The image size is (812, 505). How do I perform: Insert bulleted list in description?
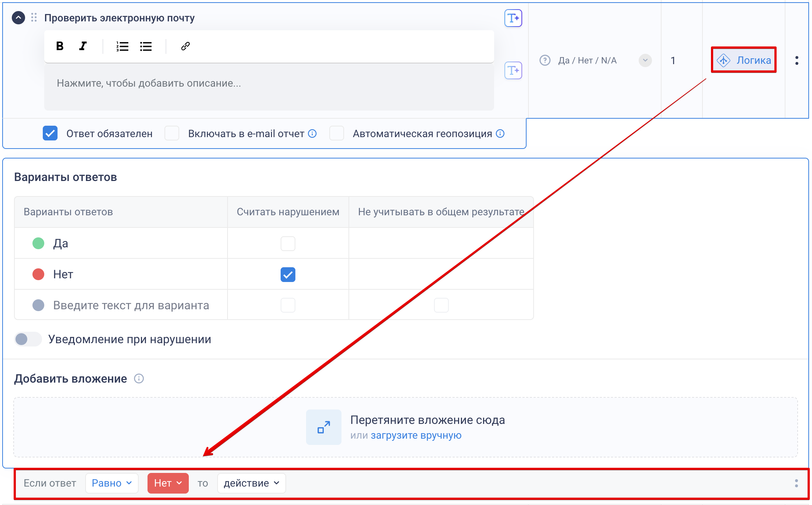click(146, 46)
